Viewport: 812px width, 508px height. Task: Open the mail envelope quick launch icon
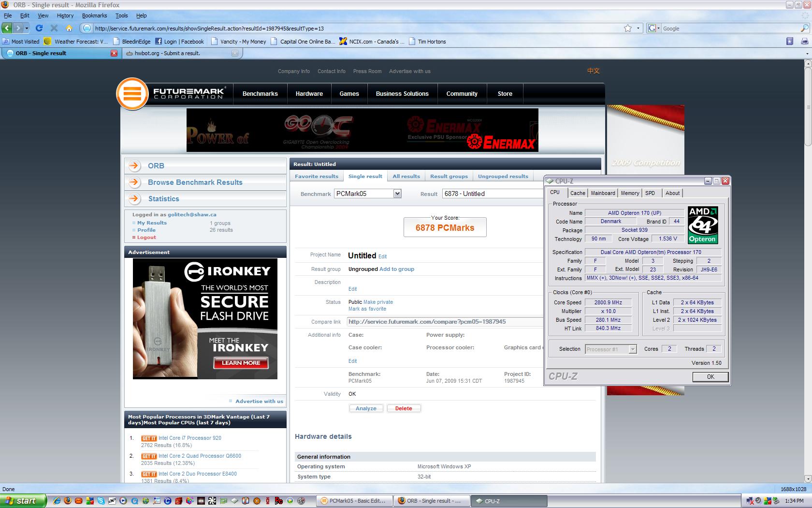click(79, 501)
